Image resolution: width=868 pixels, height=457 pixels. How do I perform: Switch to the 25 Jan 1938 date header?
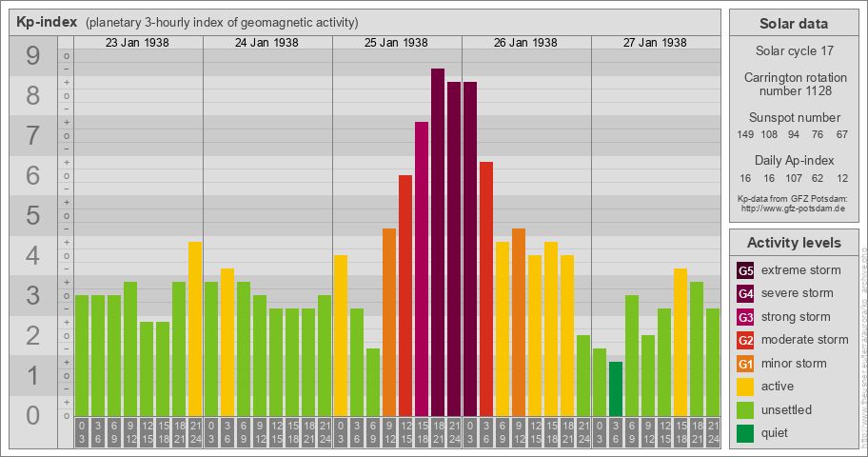396,43
